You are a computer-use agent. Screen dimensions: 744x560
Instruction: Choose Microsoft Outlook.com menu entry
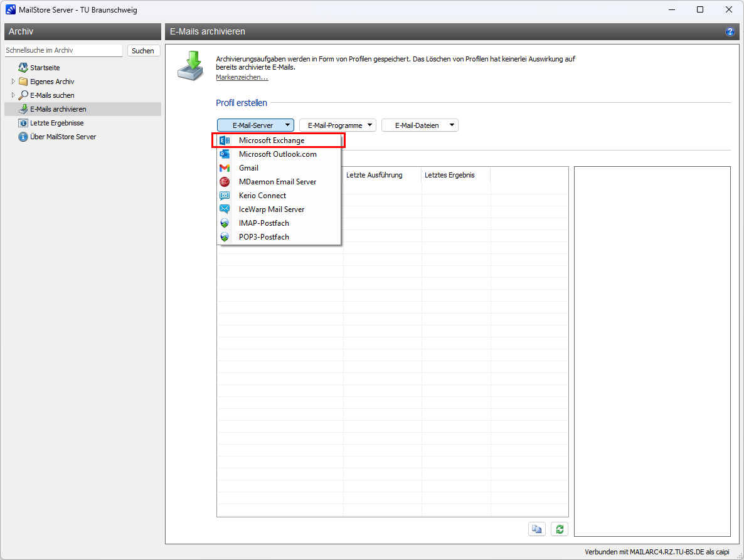click(279, 154)
